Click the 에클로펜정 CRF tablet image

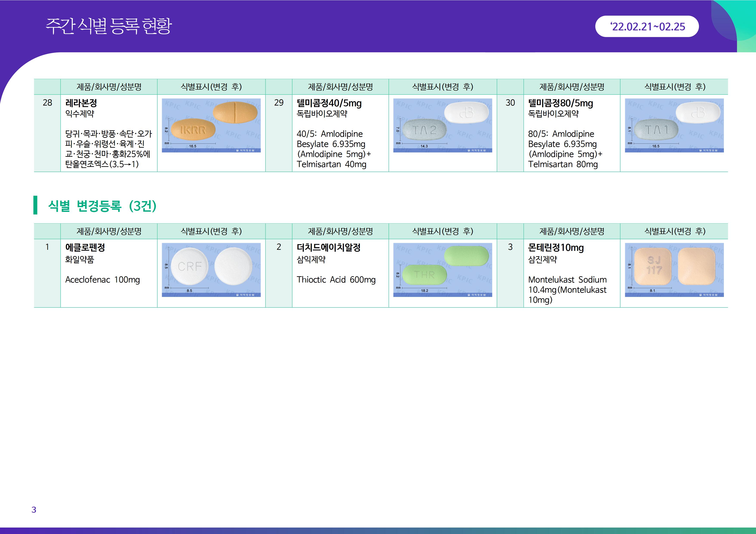pos(211,269)
